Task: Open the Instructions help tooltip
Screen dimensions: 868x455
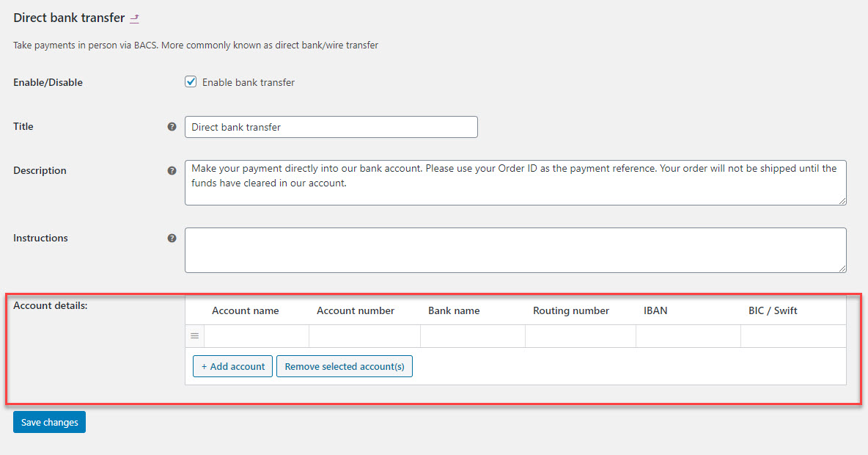Action: pyautogui.click(x=172, y=237)
